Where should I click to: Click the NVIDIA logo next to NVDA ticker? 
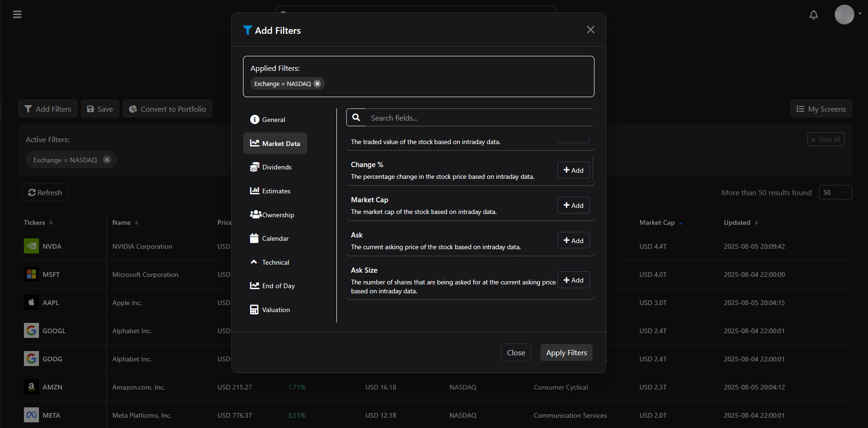coord(31,246)
